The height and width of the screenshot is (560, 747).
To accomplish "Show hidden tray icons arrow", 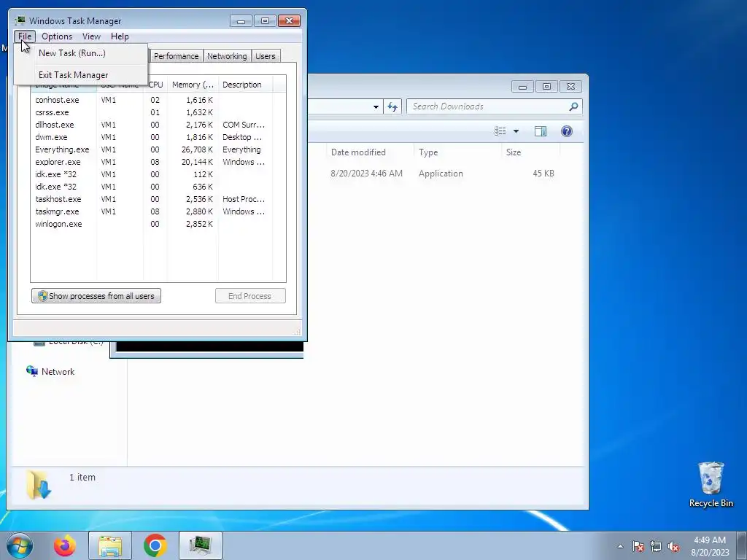I will coord(620,546).
